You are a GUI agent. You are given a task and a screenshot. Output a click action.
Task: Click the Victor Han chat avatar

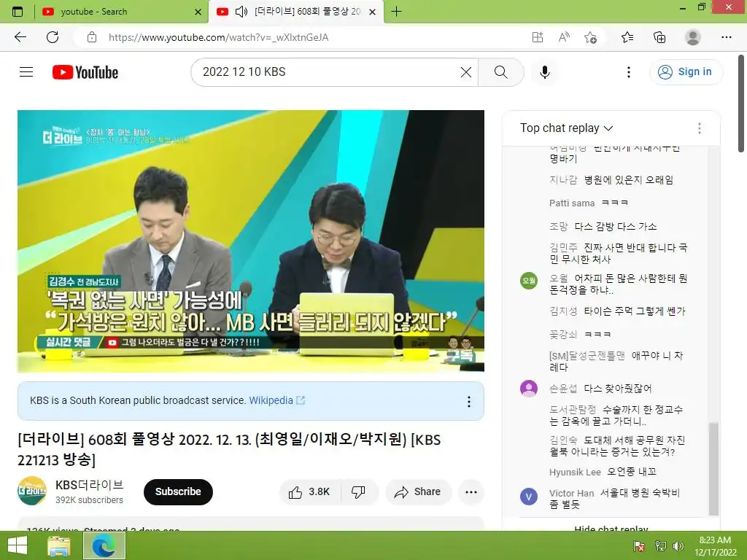(529, 497)
